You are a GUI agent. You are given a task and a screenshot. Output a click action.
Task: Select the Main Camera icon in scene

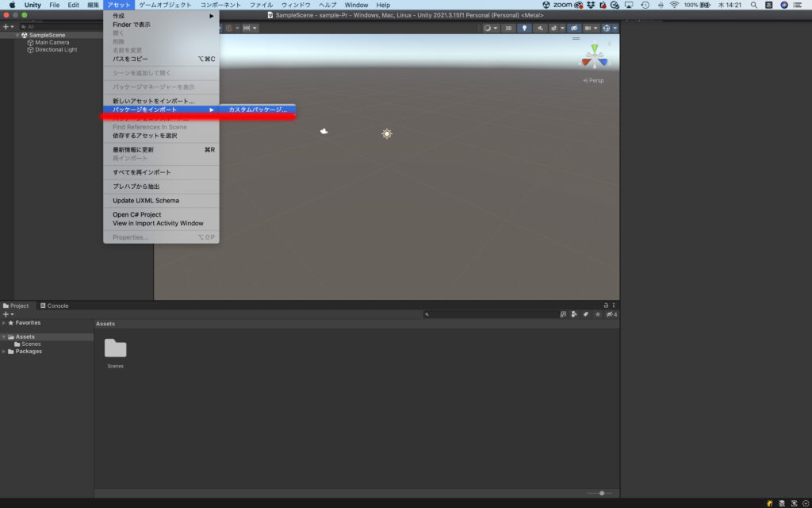tap(324, 131)
